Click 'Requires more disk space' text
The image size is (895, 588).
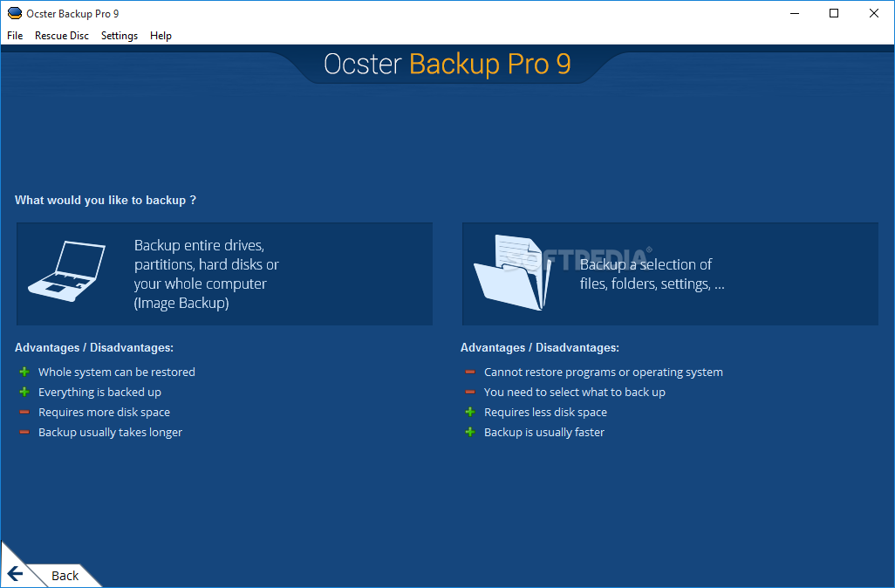coord(104,412)
